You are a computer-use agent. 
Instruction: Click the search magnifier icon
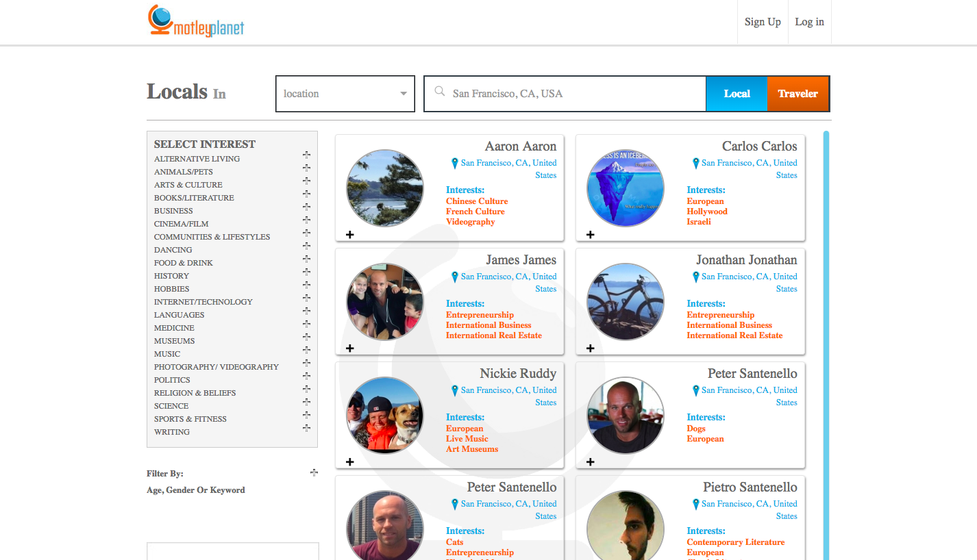pyautogui.click(x=440, y=92)
